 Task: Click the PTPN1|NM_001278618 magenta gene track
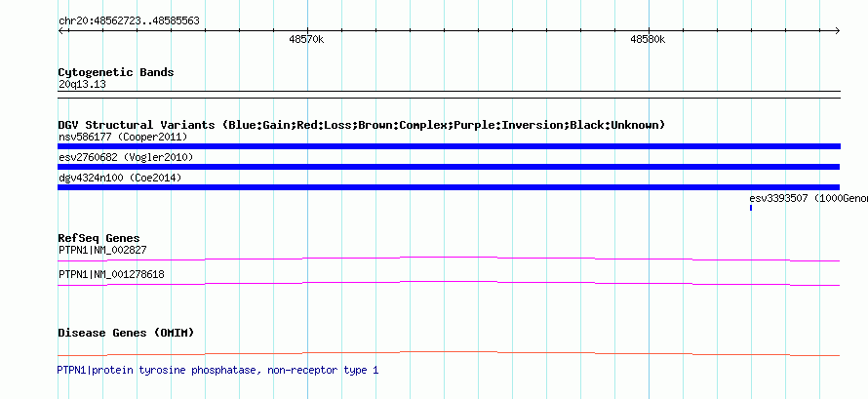pyautogui.click(x=449, y=283)
